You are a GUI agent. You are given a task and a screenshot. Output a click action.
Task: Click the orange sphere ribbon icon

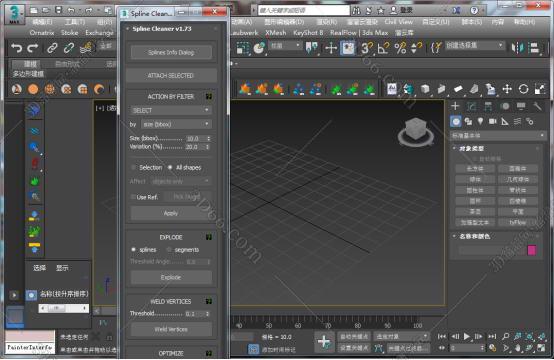(x=33, y=89)
